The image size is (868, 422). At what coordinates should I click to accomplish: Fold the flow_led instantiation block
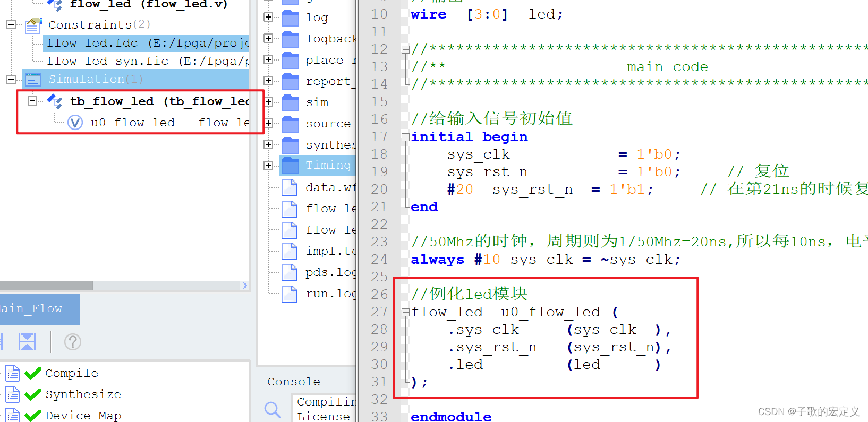point(405,312)
